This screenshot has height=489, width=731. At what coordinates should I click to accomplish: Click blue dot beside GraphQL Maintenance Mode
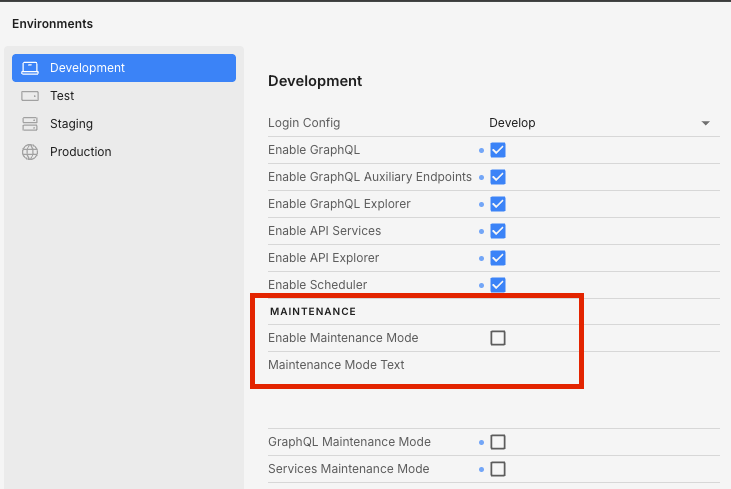[x=481, y=442]
